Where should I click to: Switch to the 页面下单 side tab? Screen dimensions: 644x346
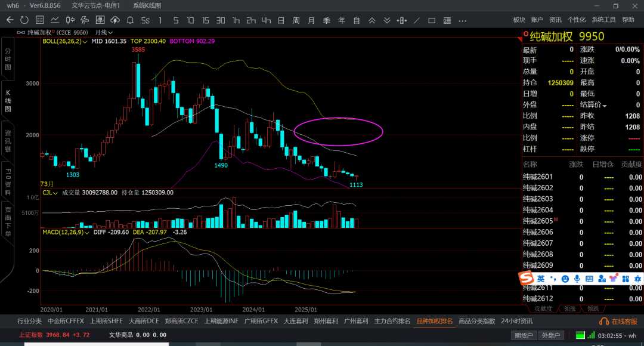[x=8, y=222]
